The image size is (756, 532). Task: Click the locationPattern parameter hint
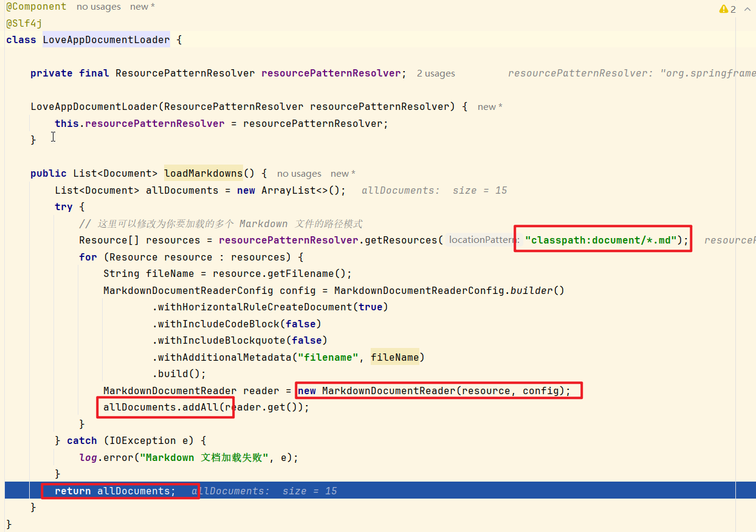coord(484,240)
